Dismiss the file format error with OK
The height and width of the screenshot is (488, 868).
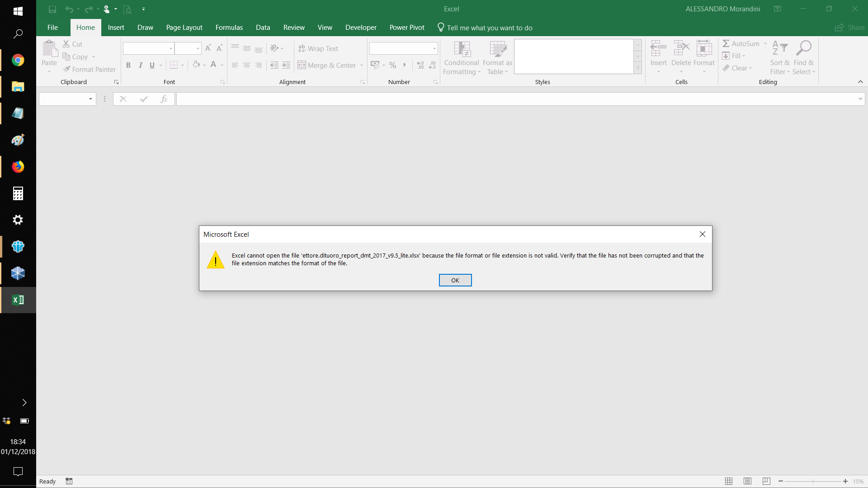(x=455, y=280)
